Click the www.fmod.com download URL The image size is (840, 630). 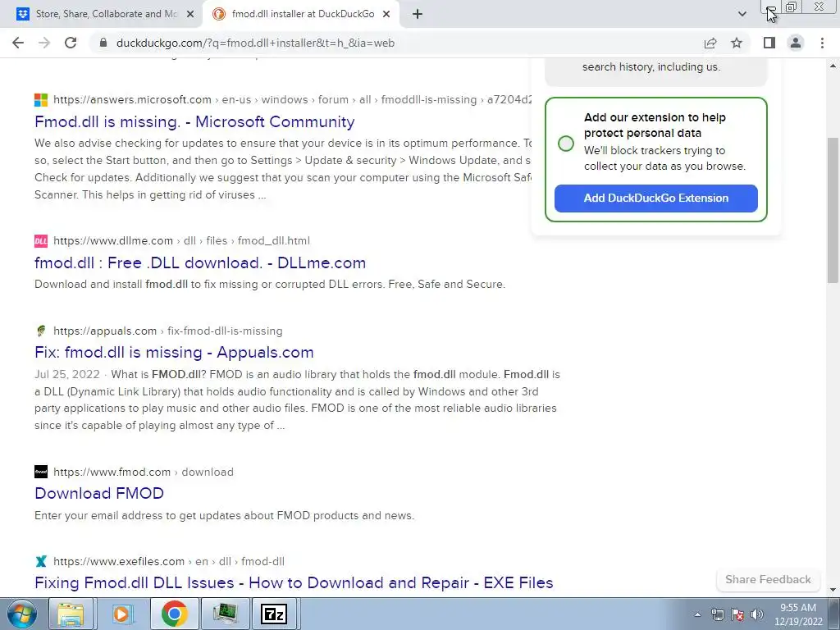click(144, 472)
